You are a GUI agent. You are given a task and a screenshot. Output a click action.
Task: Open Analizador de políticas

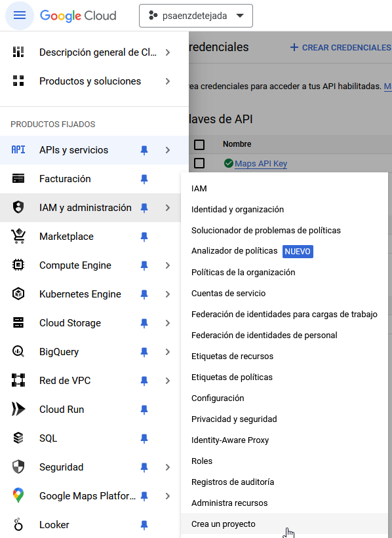pos(284,251)
